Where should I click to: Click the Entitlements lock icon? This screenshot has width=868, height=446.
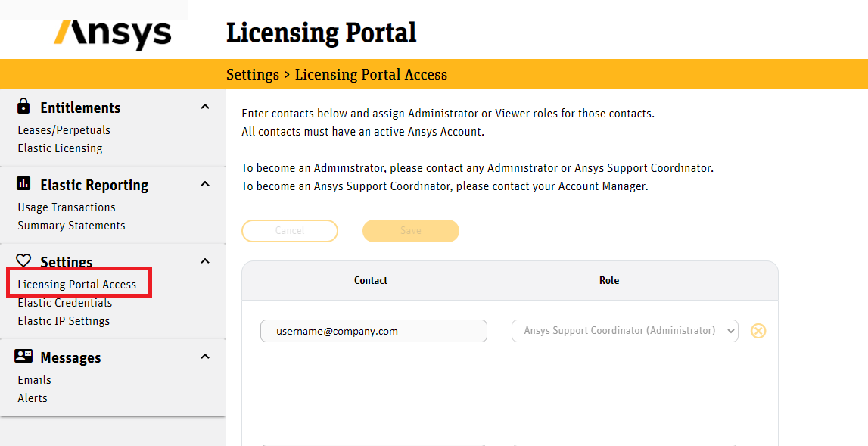pyautogui.click(x=23, y=105)
